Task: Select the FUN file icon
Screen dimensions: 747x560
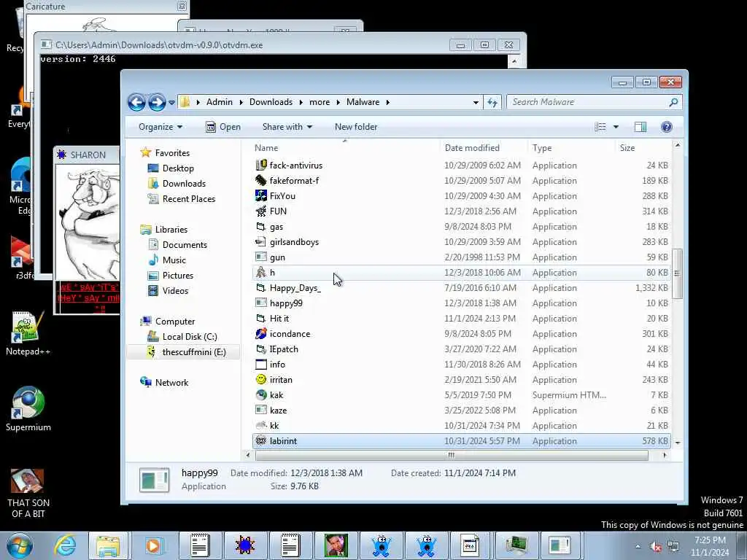Action: tap(260, 211)
